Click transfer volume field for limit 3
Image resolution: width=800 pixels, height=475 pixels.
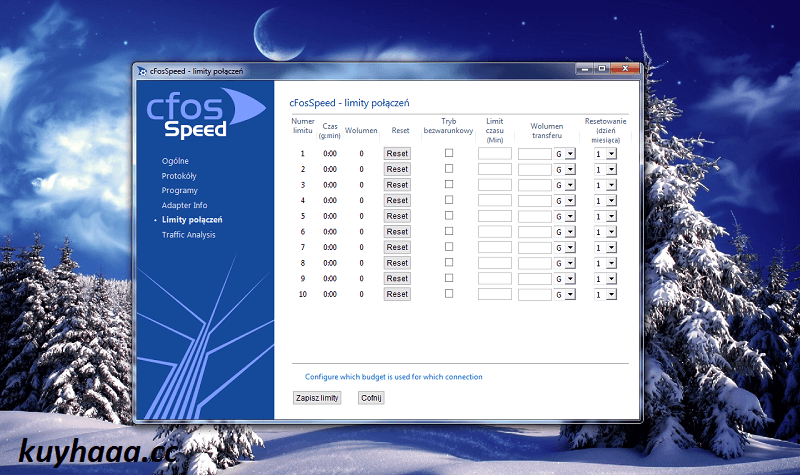[535, 185]
